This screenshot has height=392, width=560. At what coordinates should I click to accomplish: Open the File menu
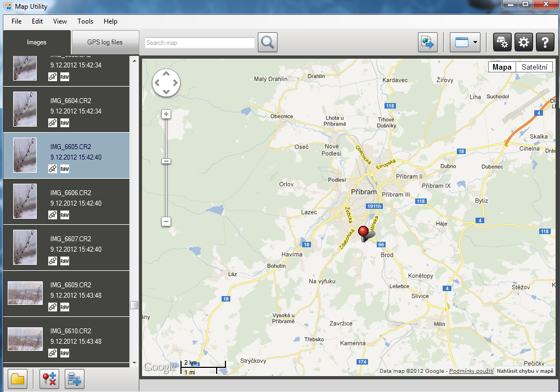tap(16, 21)
